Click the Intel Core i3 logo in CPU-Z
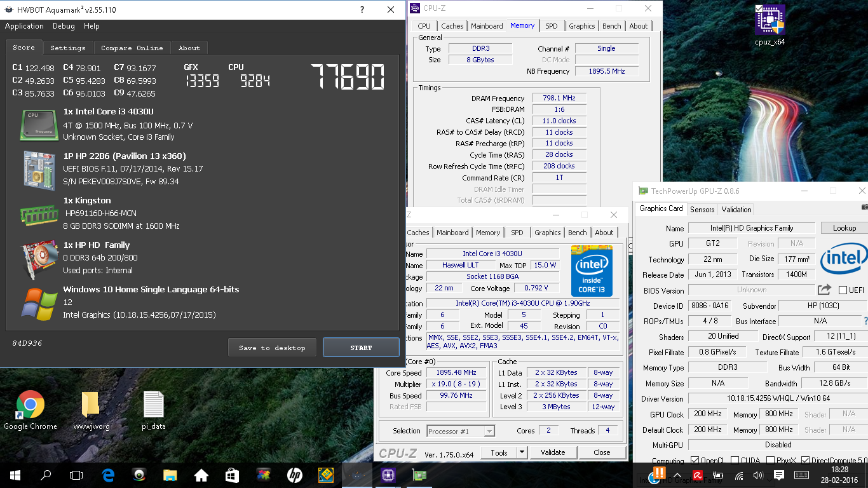Viewport: 868px width, 488px height. [592, 271]
